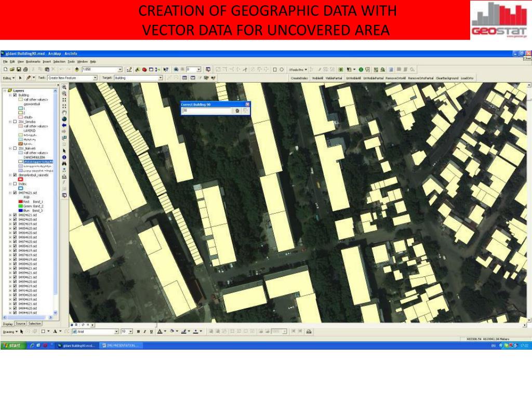The image size is (532, 399).
Task: Open the Arial font name dropdown
Action: (x=116, y=331)
